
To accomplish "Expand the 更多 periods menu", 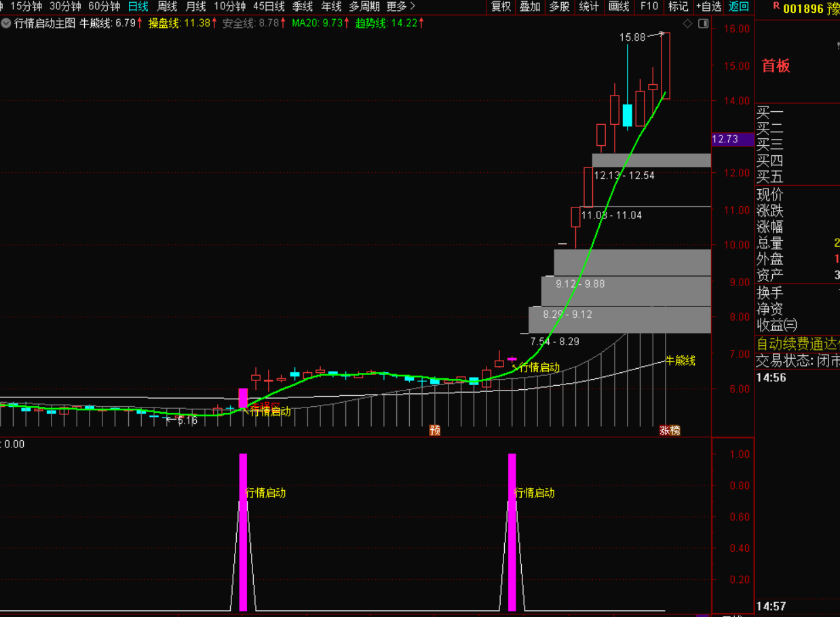I will [x=400, y=7].
